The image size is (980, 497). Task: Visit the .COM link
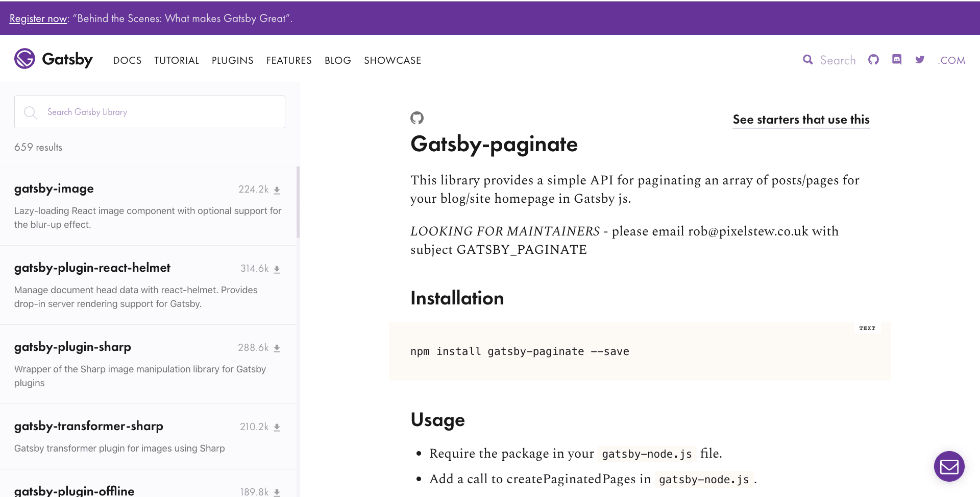click(x=951, y=60)
